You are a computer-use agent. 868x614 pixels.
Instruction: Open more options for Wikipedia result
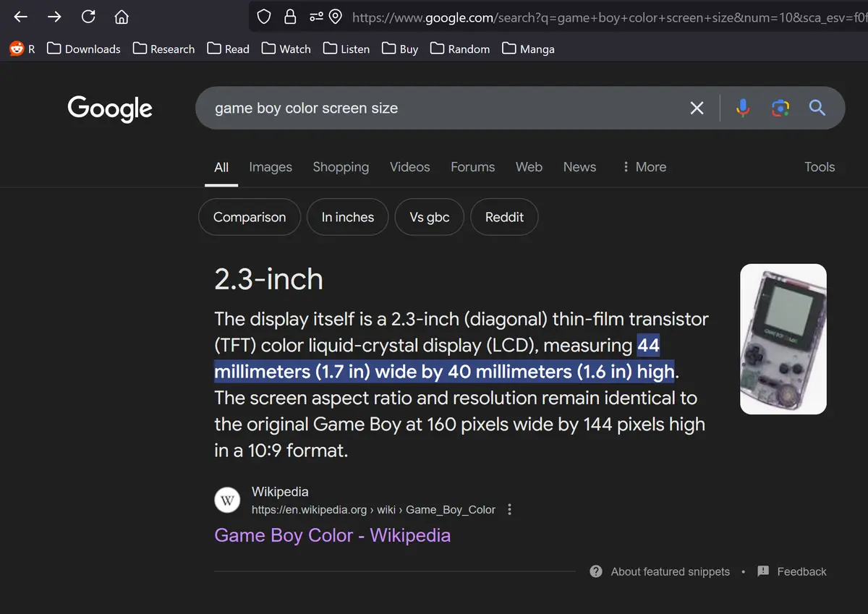point(509,509)
